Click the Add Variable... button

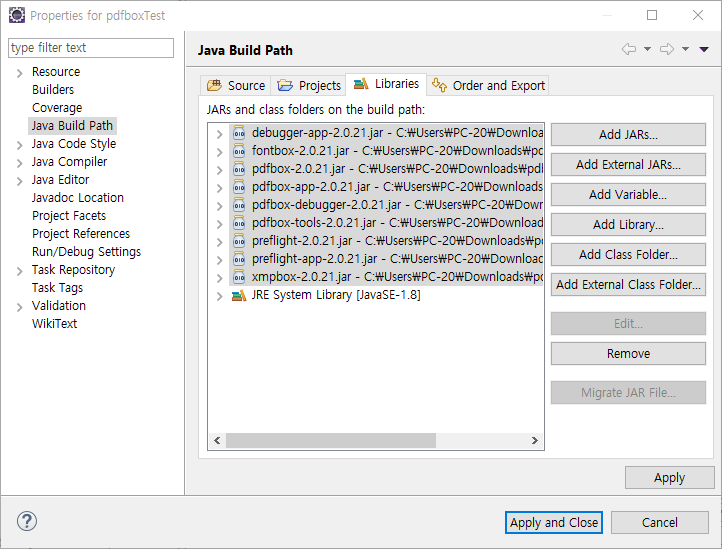pos(628,194)
